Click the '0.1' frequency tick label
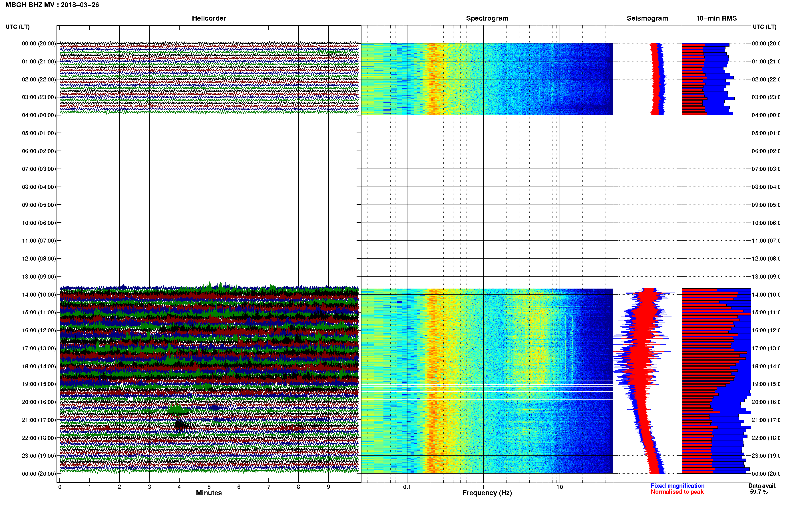The width and height of the screenshot is (812, 508). pos(407,487)
